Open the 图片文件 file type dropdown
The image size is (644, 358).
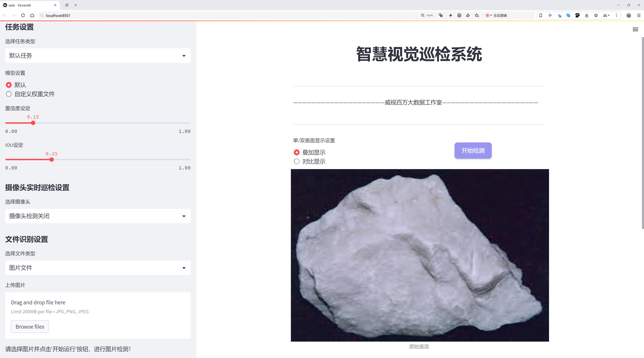[x=98, y=268]
